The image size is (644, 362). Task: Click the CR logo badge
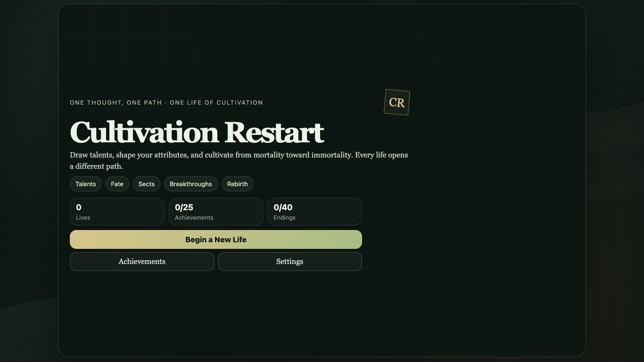click(397, 102)
